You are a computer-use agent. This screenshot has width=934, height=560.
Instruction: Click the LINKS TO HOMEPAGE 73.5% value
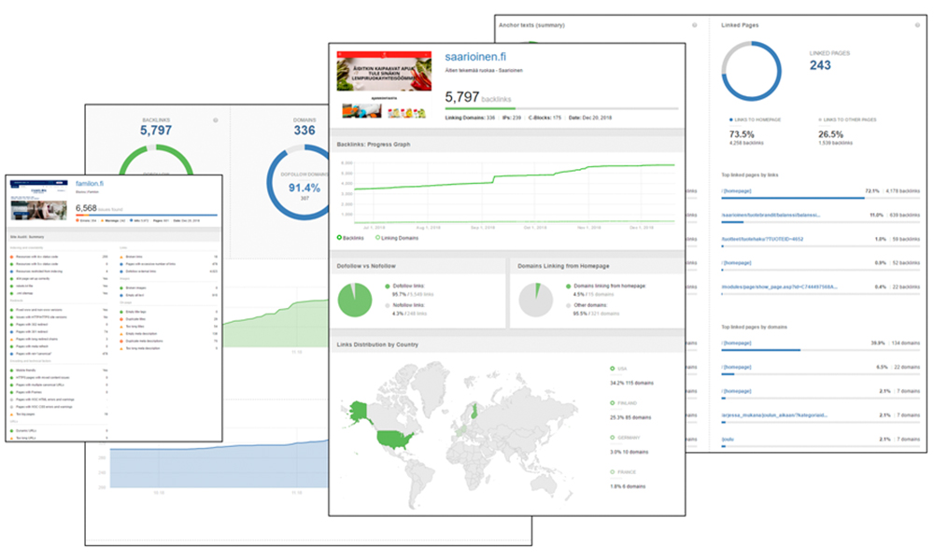pos(742,134)
